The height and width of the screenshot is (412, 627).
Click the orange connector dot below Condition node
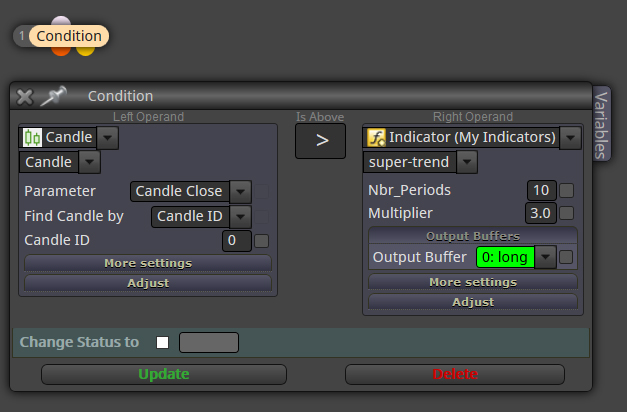pyautogui.click(x=61, y=51)
